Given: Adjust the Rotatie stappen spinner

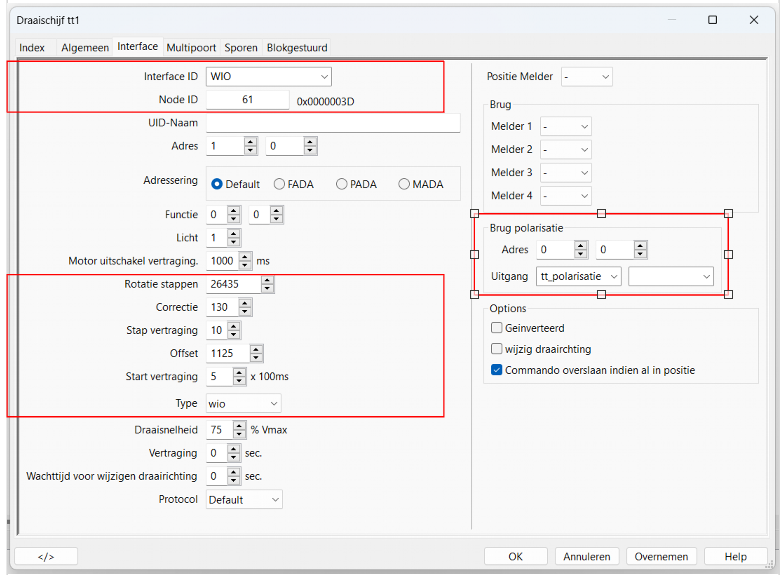Looking at the screenshot, I should [268, 285].
